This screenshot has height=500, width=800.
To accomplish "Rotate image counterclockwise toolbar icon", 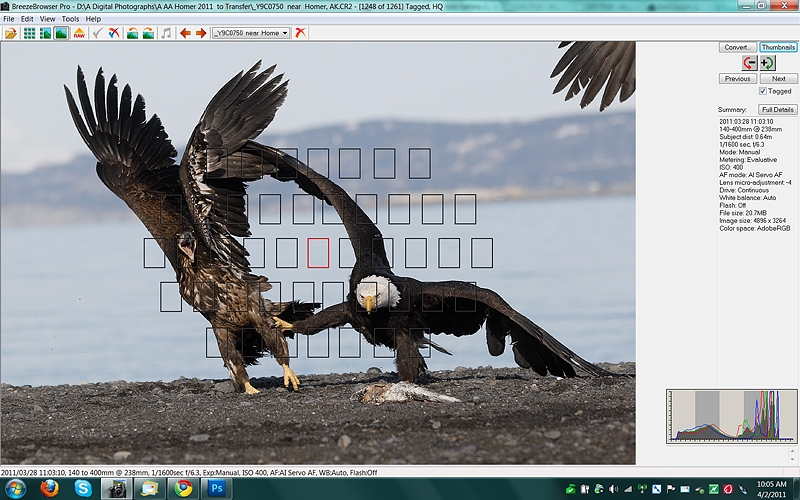I will pos(132,33).
